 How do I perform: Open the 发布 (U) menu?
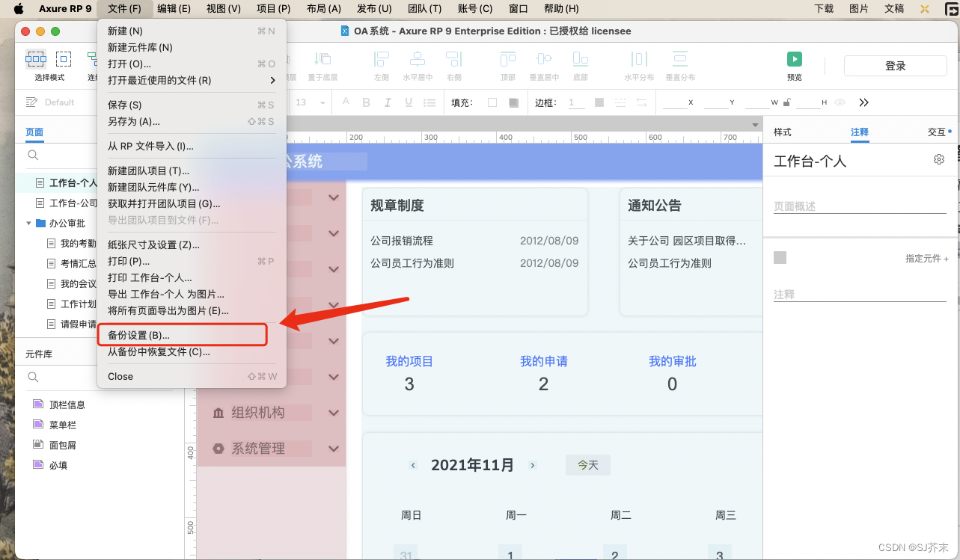374,8
